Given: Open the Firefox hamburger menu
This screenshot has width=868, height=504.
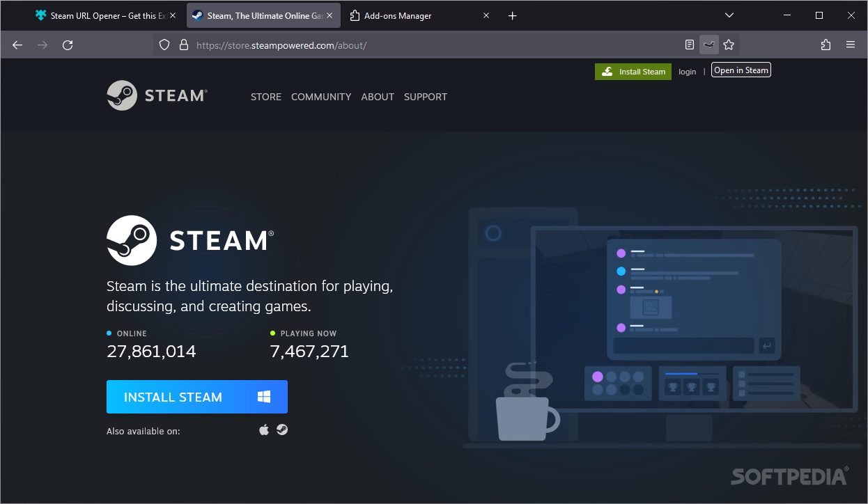Looking at the screenshot, I should pos(851,45).
